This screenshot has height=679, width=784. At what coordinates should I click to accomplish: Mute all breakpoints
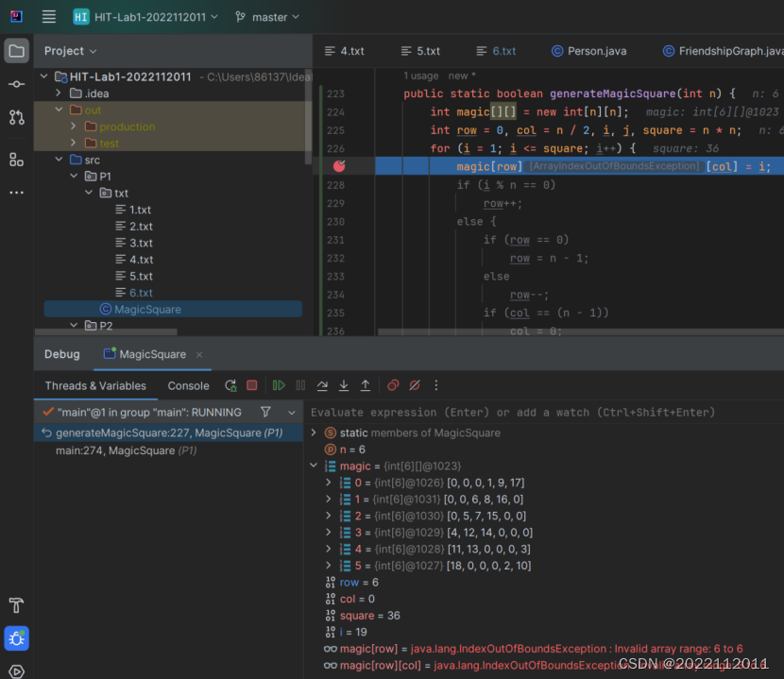click(415, 385)
